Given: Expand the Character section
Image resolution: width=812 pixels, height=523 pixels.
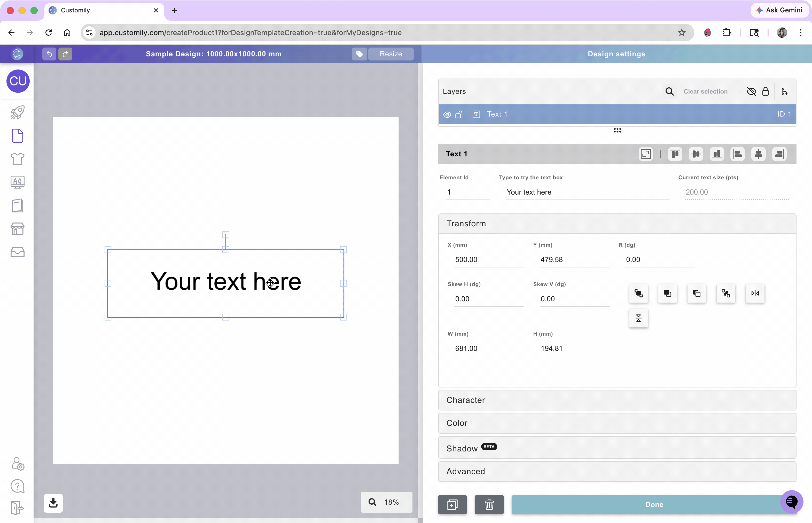Looking at the screenshot, I should pyautogui.click(x=617, y=400).
